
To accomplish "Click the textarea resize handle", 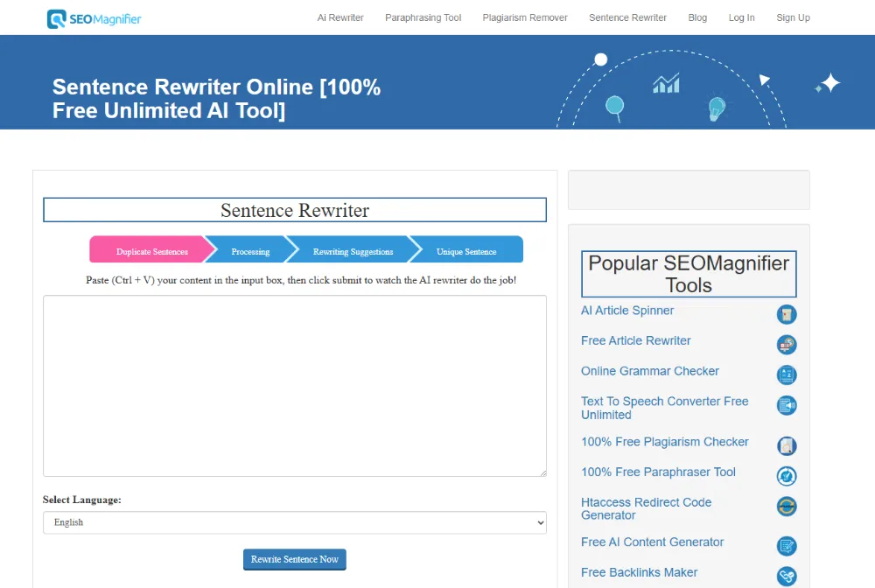I will (x=542, y=472).
